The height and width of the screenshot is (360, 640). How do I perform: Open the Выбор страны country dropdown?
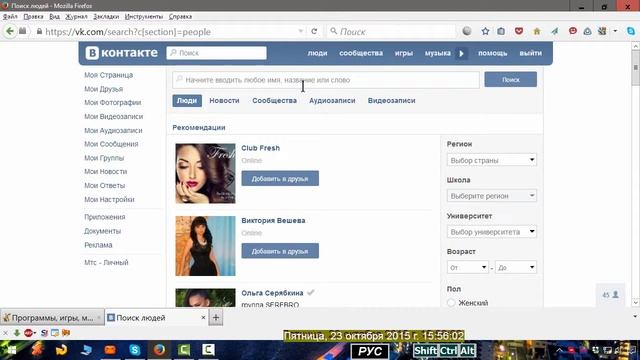(x=492, y=160)
